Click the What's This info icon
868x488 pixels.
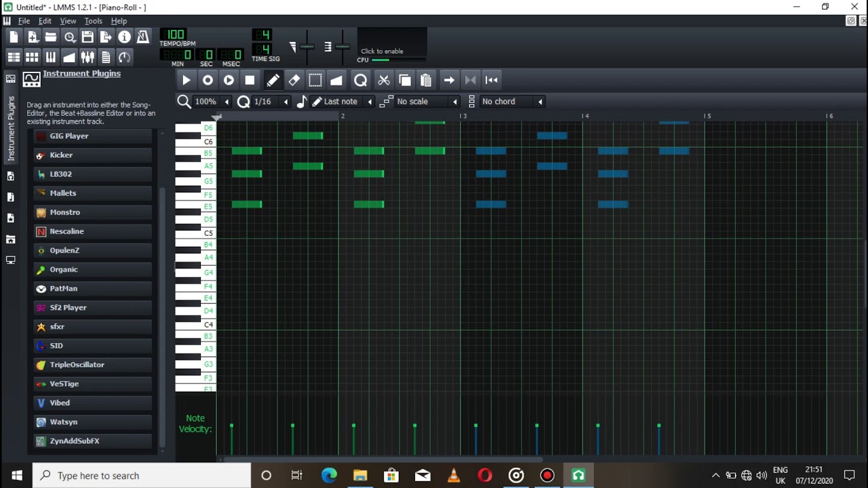[x=124, y=37]
